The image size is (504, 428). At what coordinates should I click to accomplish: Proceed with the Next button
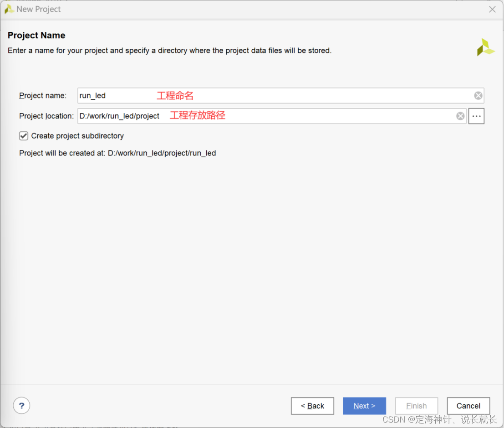pyautogui.click(x=365, y=406)
